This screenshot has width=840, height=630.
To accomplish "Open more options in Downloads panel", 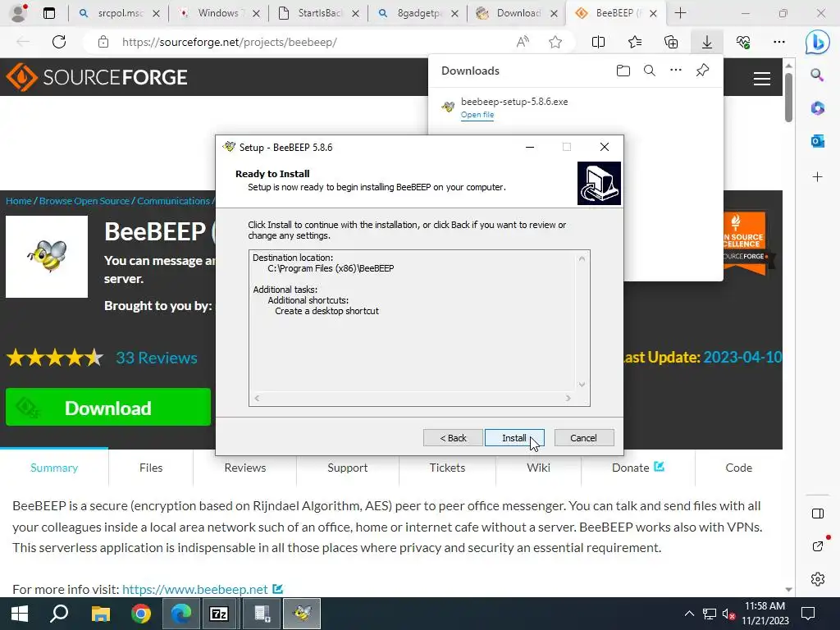I will pyautogui.click(x=676, y=71).
